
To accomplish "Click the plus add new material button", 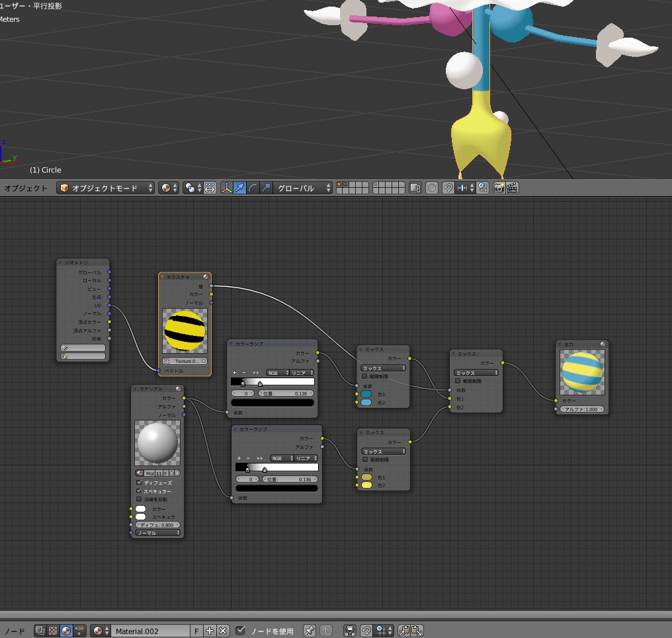I will pos(210,631).
